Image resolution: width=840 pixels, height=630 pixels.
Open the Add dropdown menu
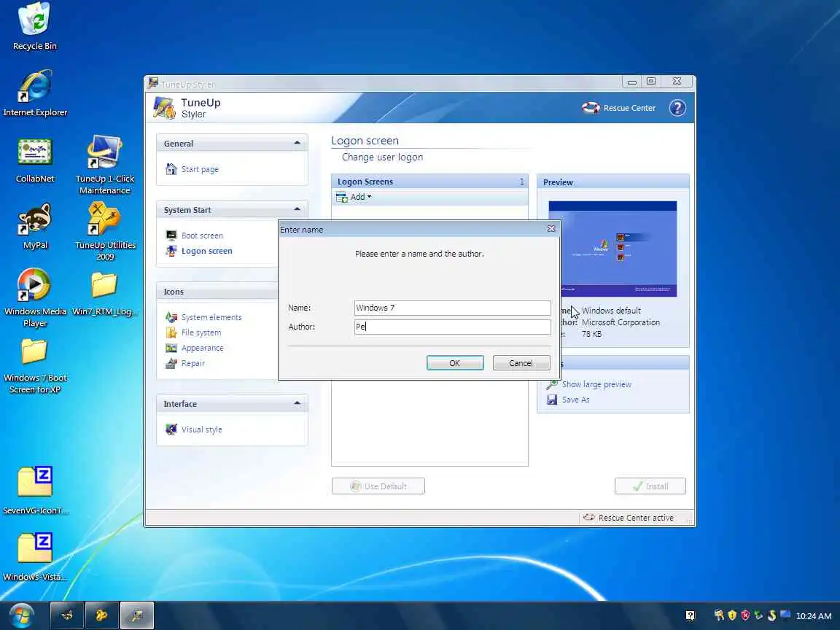click(354, 197)
